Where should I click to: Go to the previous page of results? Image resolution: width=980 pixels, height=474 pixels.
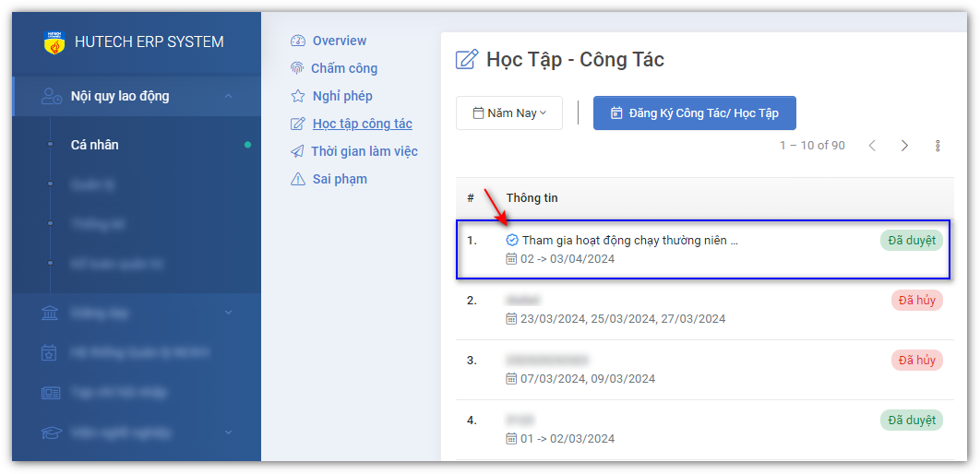(872, 146)
